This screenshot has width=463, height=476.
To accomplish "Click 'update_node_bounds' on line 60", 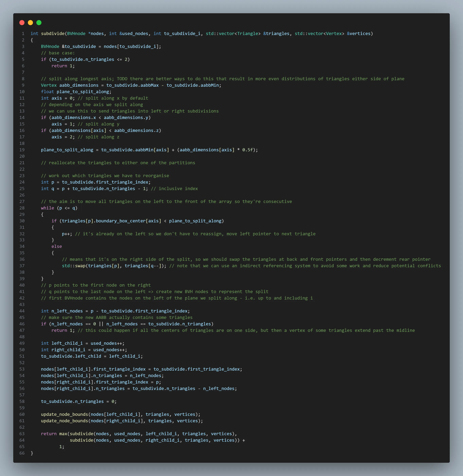I will [64, 414].
